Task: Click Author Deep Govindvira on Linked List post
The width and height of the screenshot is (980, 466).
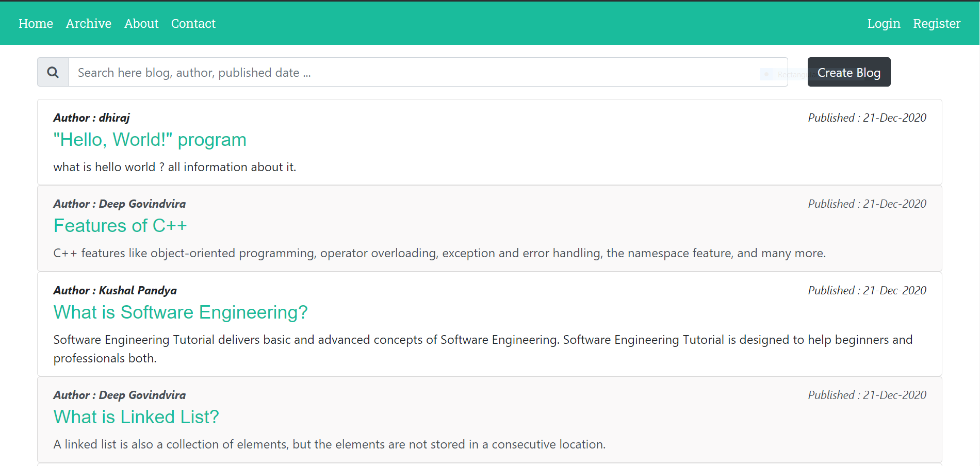Action: (120, 395)
